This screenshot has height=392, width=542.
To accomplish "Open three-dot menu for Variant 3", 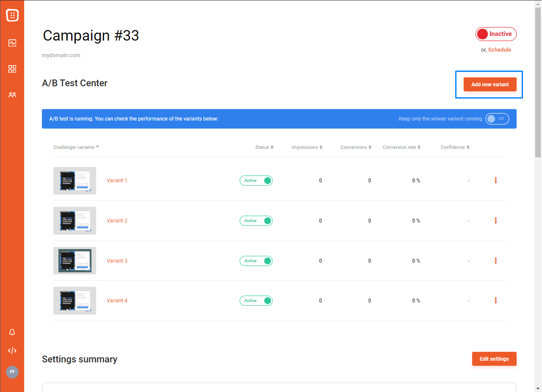I will pos(495,261).
